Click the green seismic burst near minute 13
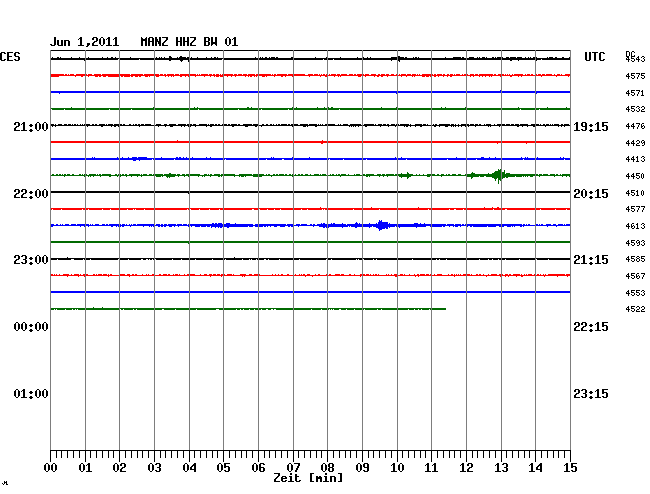650x494 pixels. [499, 175]
